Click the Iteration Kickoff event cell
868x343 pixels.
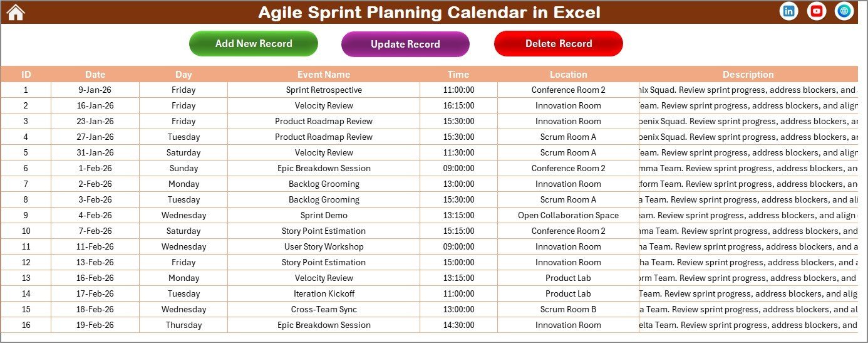(324, 293)
